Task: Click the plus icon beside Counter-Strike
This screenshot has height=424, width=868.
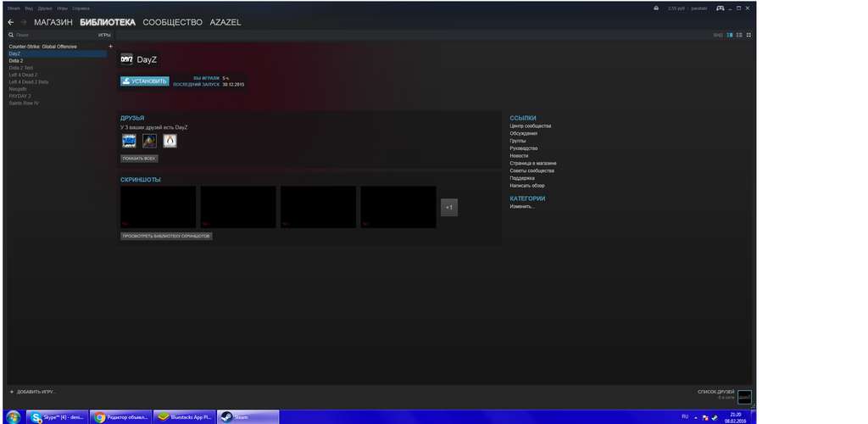Action: [110, 47]
